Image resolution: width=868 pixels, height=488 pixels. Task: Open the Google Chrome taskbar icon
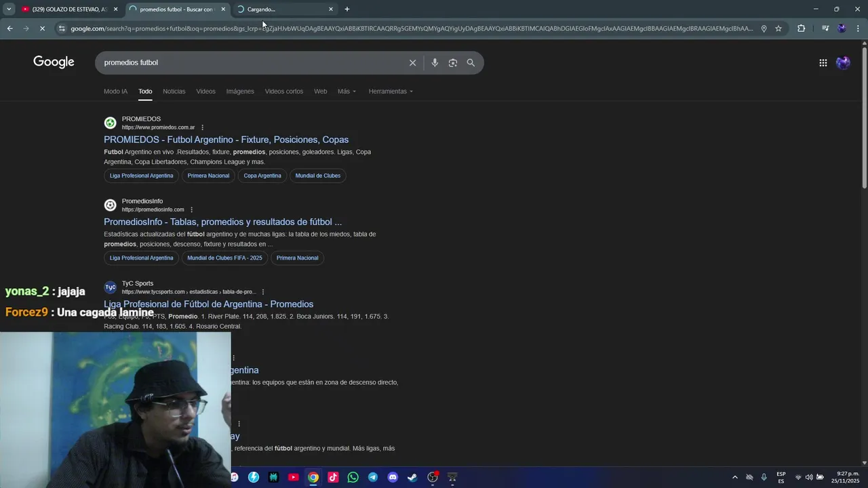pyautogui.click(x=313, y=477)
